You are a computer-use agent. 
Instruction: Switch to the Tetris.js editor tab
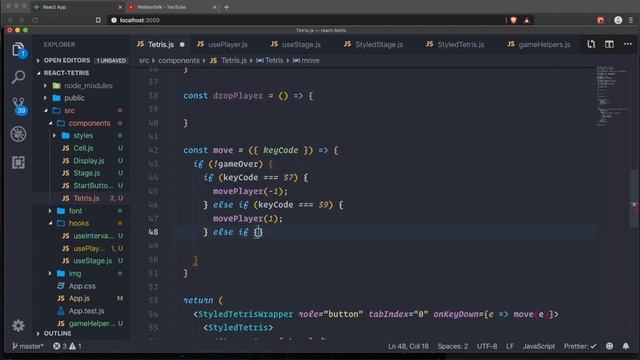160,44
